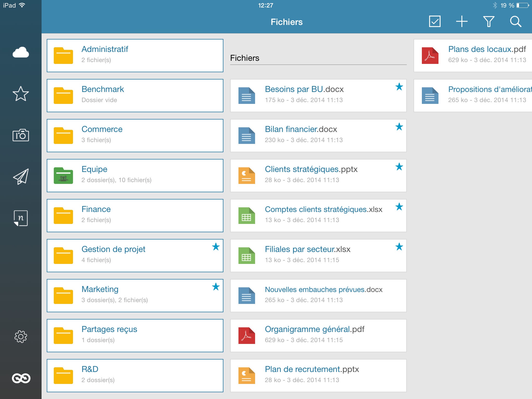Enable multi-select mode with the checkmark icon
Viewport: 532px width, 399px height.
click(435, 22)
